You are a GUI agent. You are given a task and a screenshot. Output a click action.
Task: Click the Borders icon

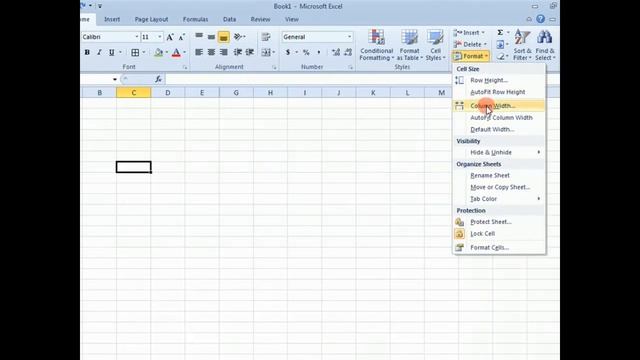[135, 52]
